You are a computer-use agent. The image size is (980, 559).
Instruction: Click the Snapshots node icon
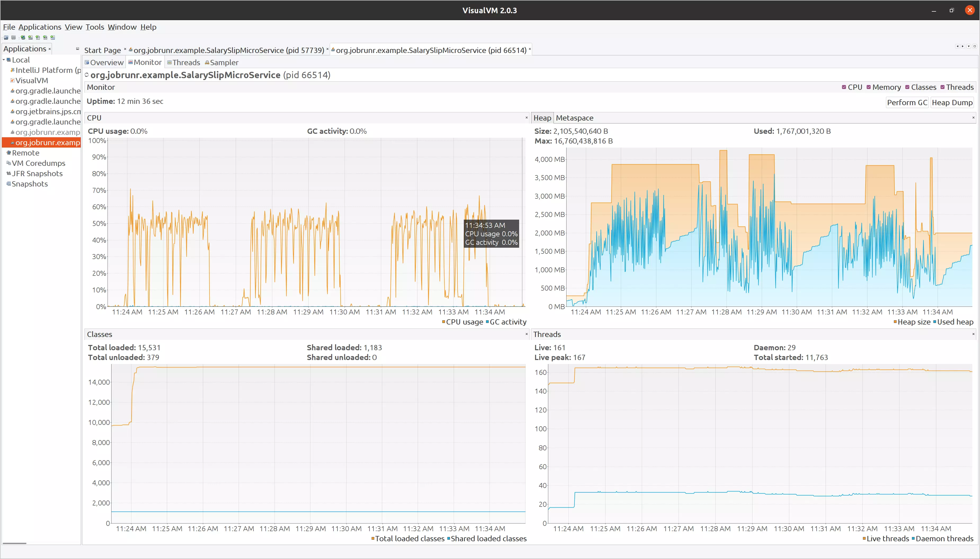(9, 184)
